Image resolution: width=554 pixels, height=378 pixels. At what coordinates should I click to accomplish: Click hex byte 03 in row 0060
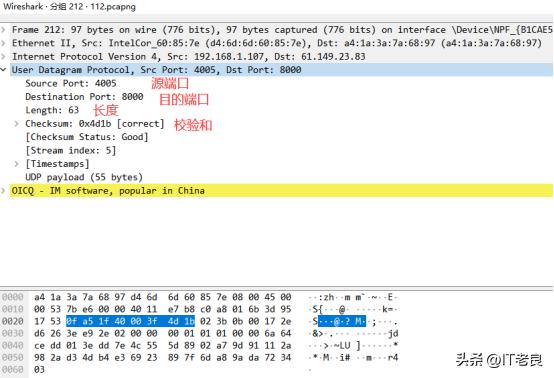[x=39, y=370]
